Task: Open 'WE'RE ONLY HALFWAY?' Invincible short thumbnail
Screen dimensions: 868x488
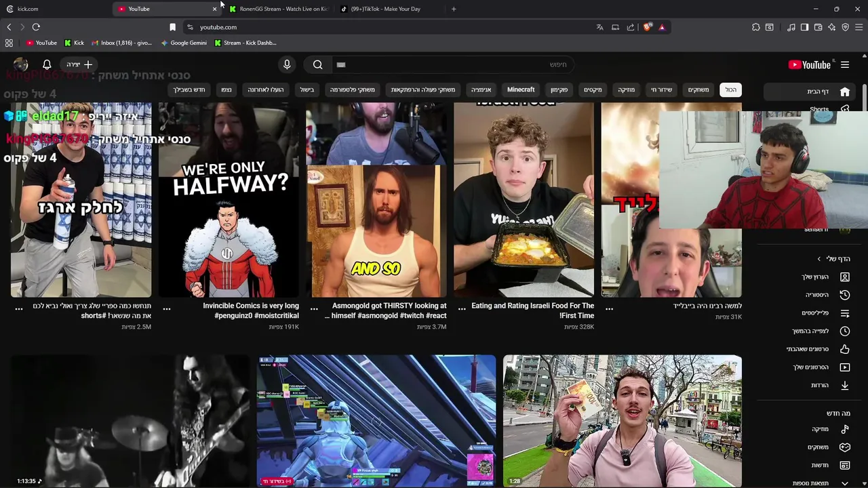Action: [229, 199]
